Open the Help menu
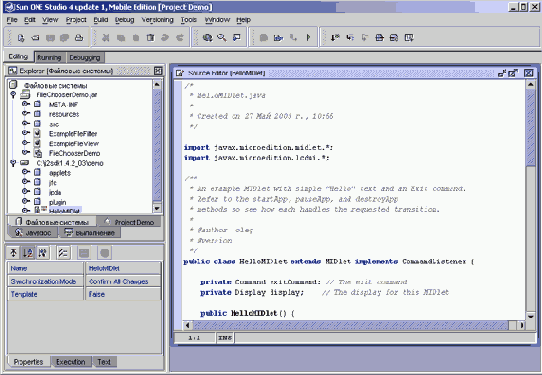Image resolution: width=542 pixels, height=375 pixels. tap(243, 20)
